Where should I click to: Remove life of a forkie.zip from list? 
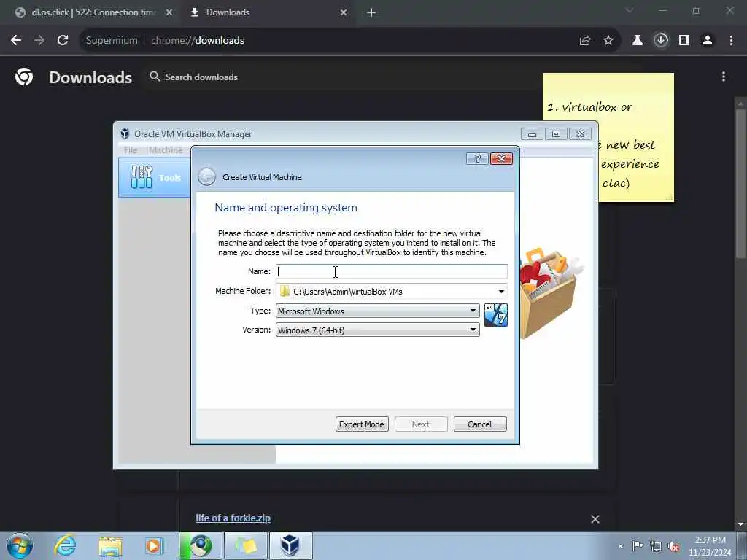click(x=595, y=519)
